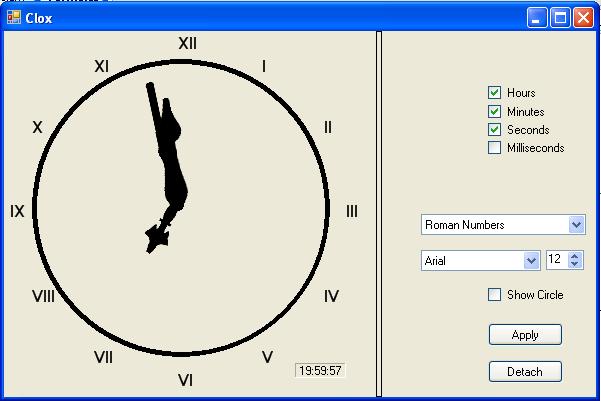Click the digital time readout 19:59:57
The image size is (601, 401).
(320, 371)
